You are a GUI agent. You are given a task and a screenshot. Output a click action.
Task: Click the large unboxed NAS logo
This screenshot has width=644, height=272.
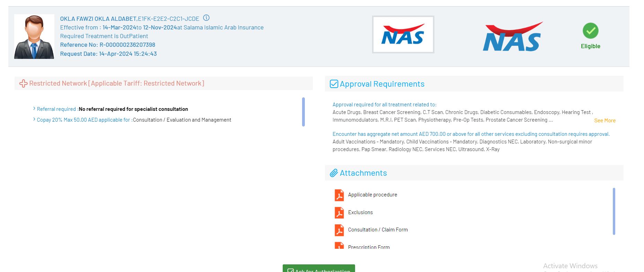point(513,37)
